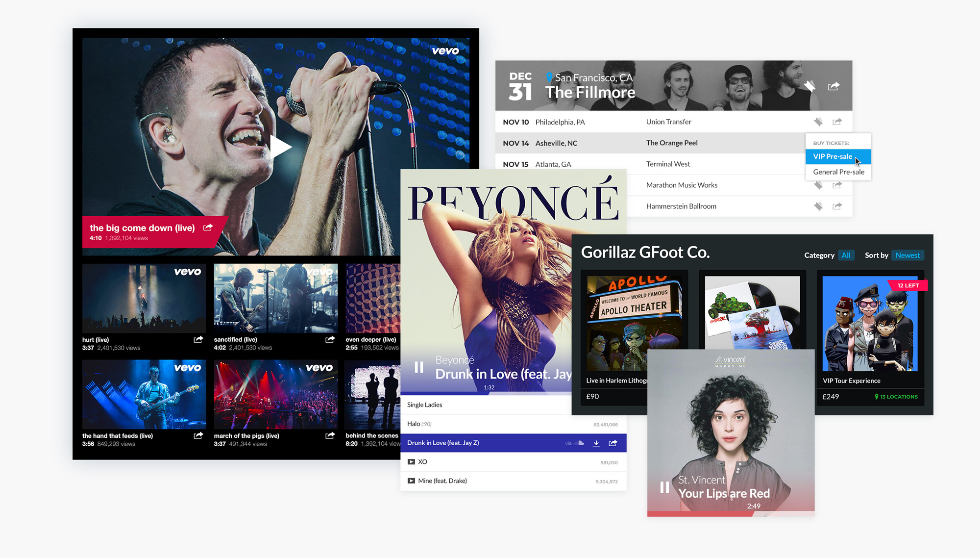The width and height of the screenshot is (980, 558).
Task: Share the hurt (live) video
Action: click(198, 339)
